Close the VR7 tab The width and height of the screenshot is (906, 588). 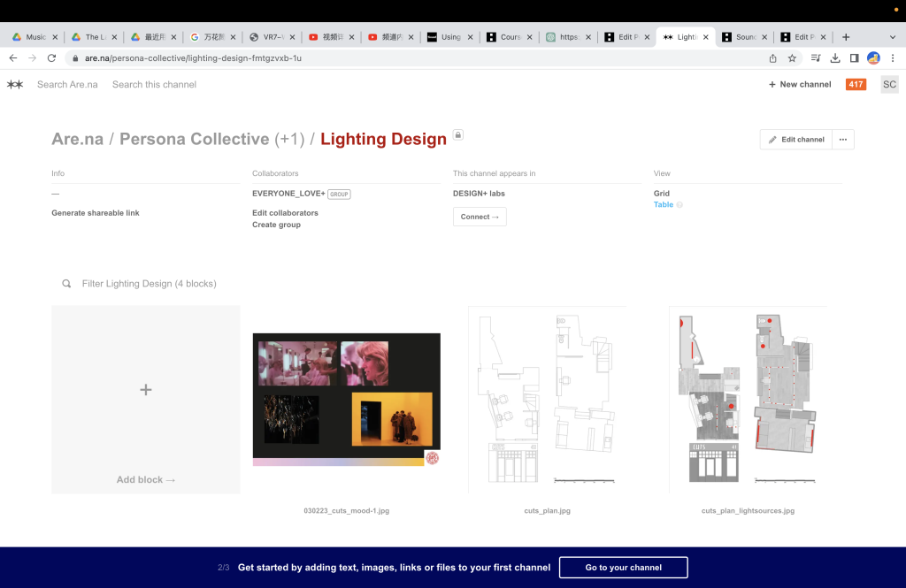tap(292, 37)
